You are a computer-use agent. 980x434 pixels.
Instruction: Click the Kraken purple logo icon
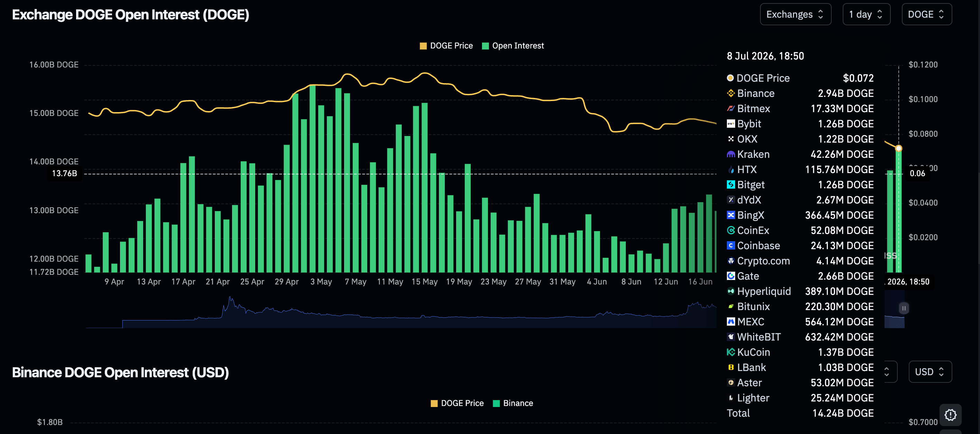730,154
